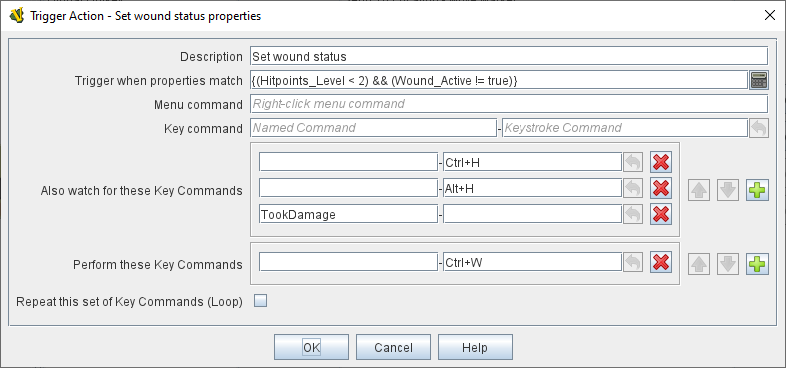The height and width of the screenshot is (368, 786).
Task: Add new perform key command with plus
Action: [757, 264]
